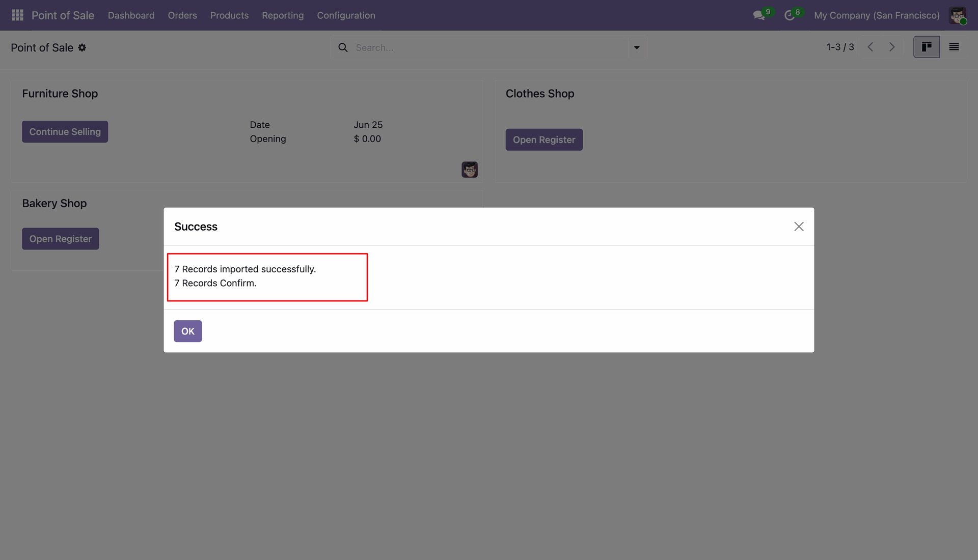Click the Point of Sale app title
978x560 pixels.
pos(63,15)
